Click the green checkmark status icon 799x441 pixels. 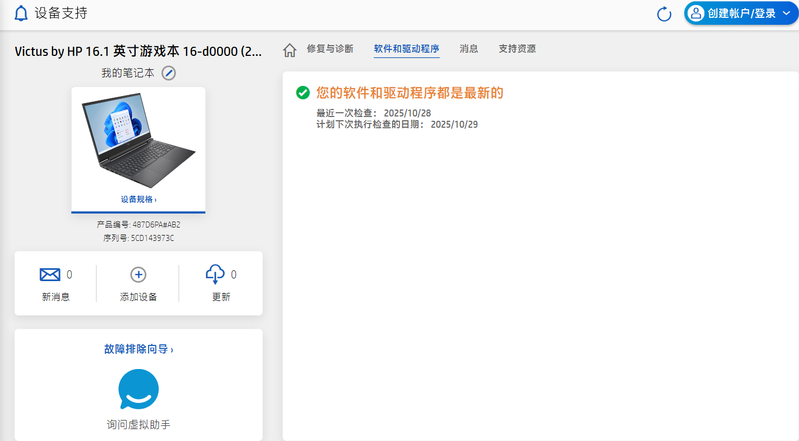click(303, 93)
